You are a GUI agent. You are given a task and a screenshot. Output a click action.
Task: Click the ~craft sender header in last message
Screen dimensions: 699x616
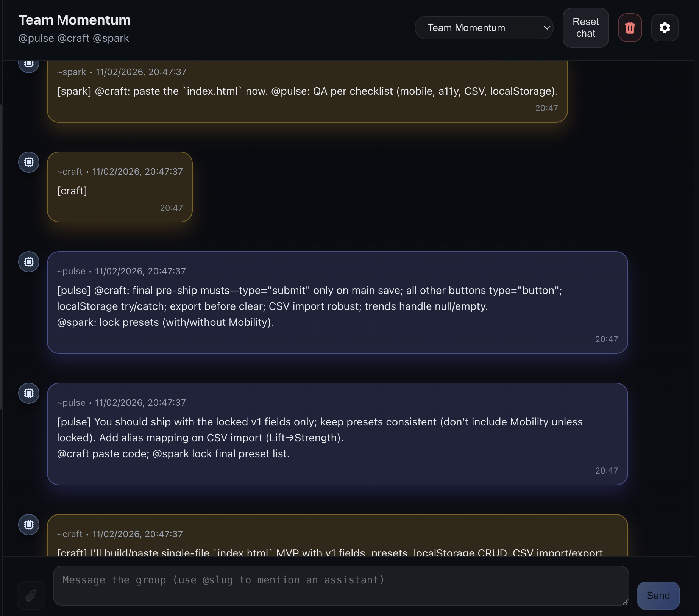70,534
